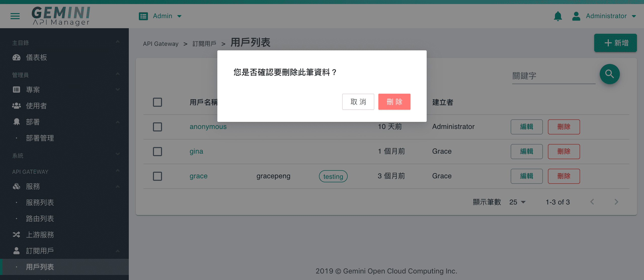Go to next page arrow
The height and width of the screenshot is (280, 644).
616,202
